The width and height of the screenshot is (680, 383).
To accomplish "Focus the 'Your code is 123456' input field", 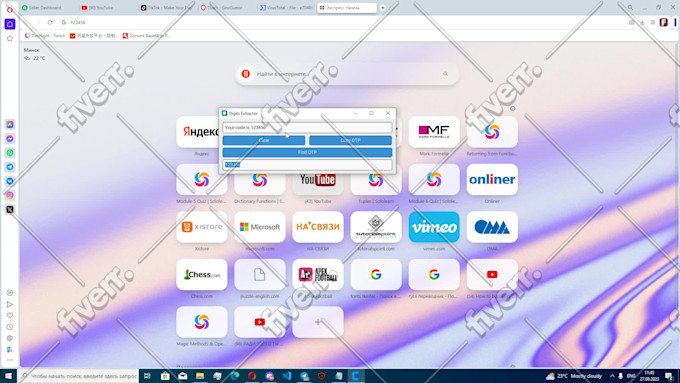I will click(307, 128).
